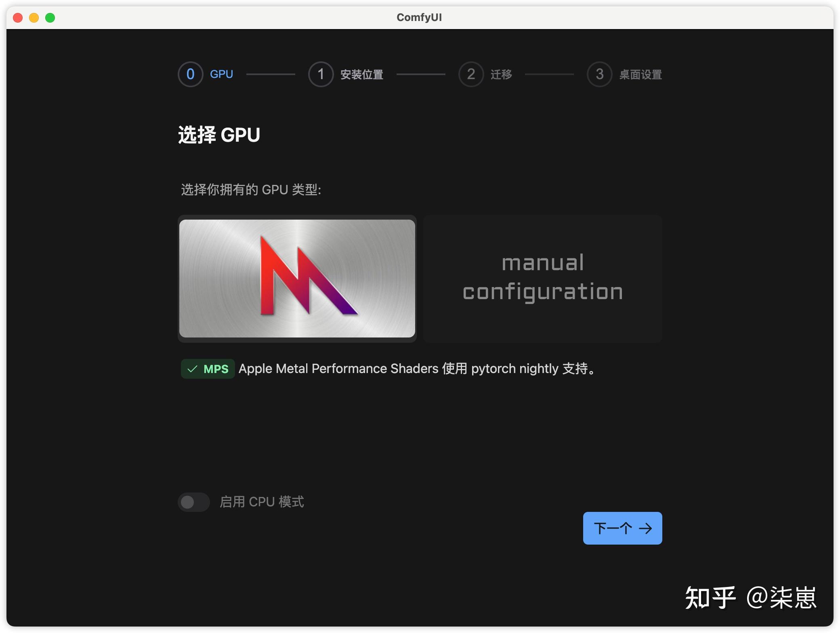Click the green MPS badge

point(208,368)
